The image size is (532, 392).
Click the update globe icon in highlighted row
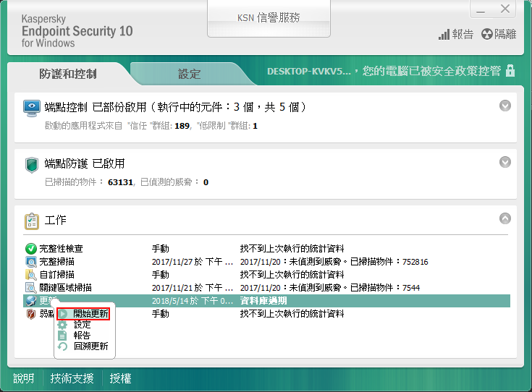coord(31,301)
